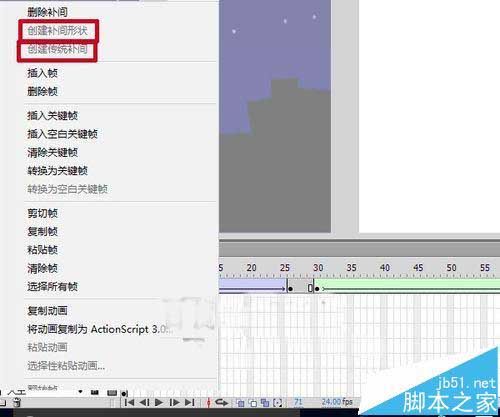This screenshot has height=417, width=500.
Task: Toggle edit multiple frames icon
Action: point(265,403)
